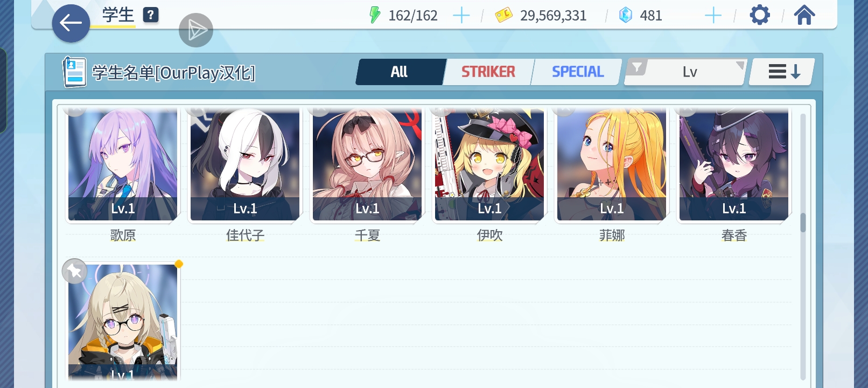Add gems with the plus icon
The height and width of the screenshot is (388, 868).
click(713, 16)
